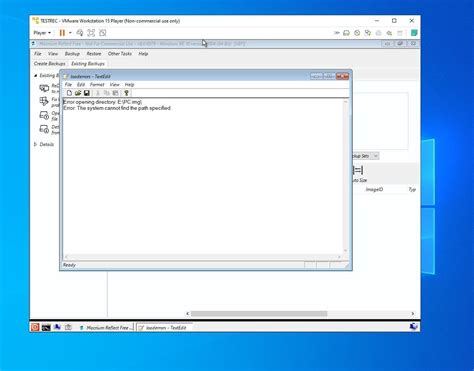Switch VMware to Unity mode
The height and width of the screenshot is (371, 474).
point(103,33)
